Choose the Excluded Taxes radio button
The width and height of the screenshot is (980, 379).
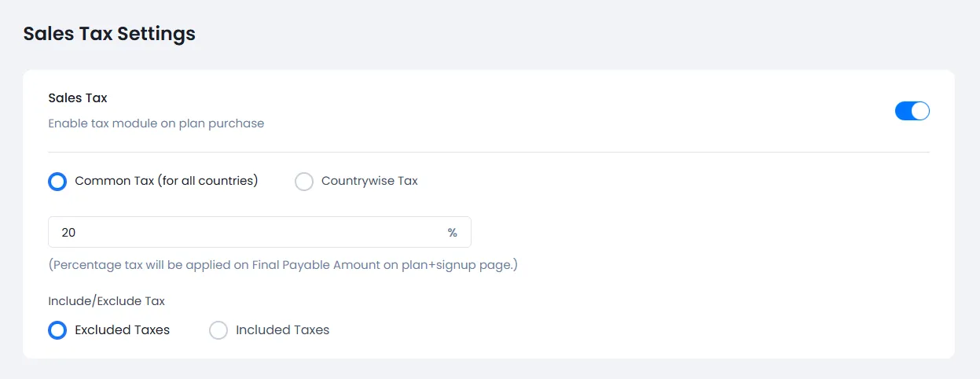pos(57,330)
